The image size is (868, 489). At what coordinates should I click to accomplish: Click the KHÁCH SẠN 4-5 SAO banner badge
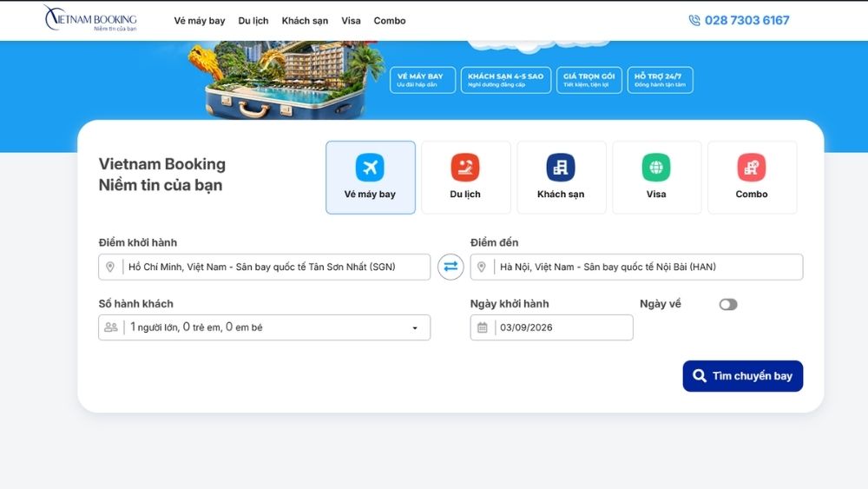click(505, 80)
